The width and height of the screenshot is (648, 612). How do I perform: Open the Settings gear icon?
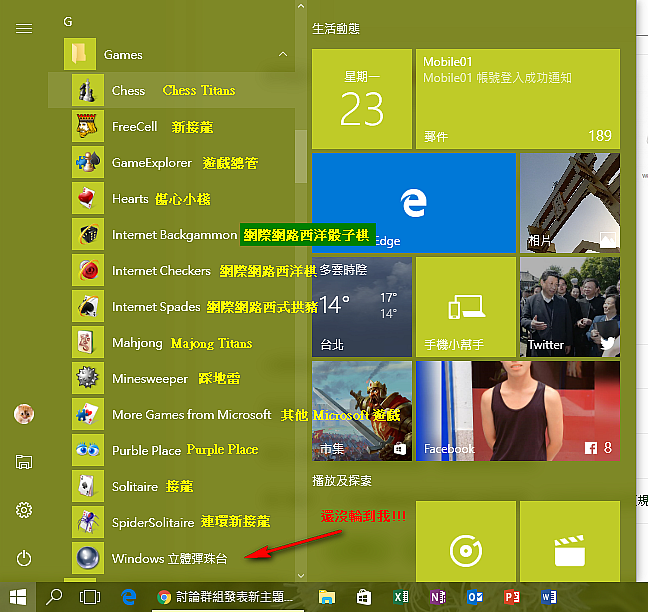[x=24, y=510]
